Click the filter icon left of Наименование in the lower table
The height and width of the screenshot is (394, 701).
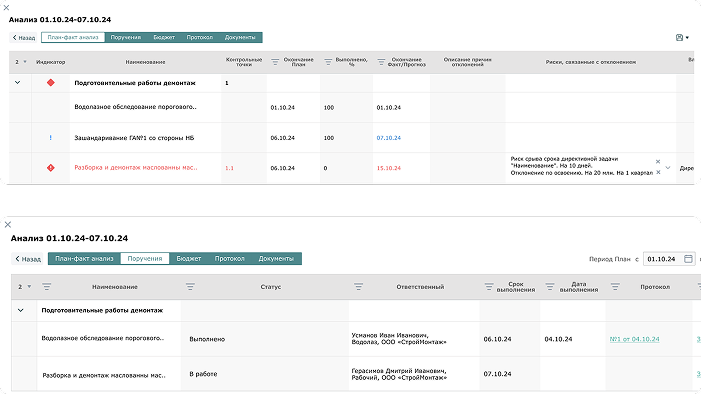coord(46,287)
